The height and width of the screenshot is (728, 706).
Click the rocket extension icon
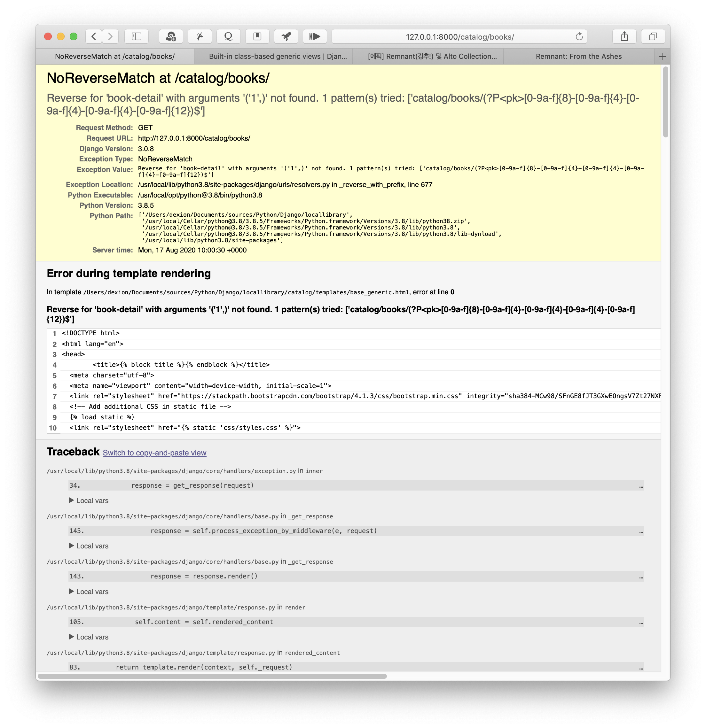pos(286,36)
